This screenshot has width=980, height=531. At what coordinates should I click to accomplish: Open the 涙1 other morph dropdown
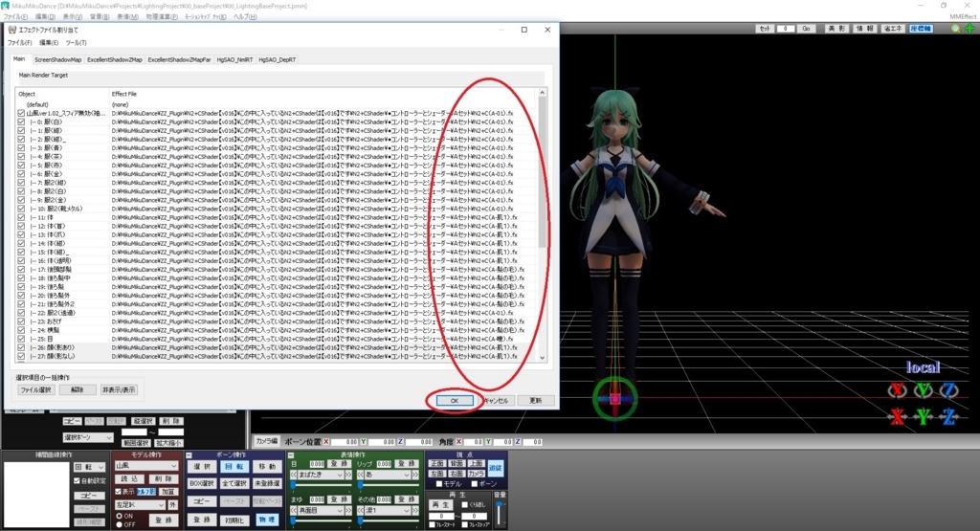pyautogui.click(x=388, y=510)
